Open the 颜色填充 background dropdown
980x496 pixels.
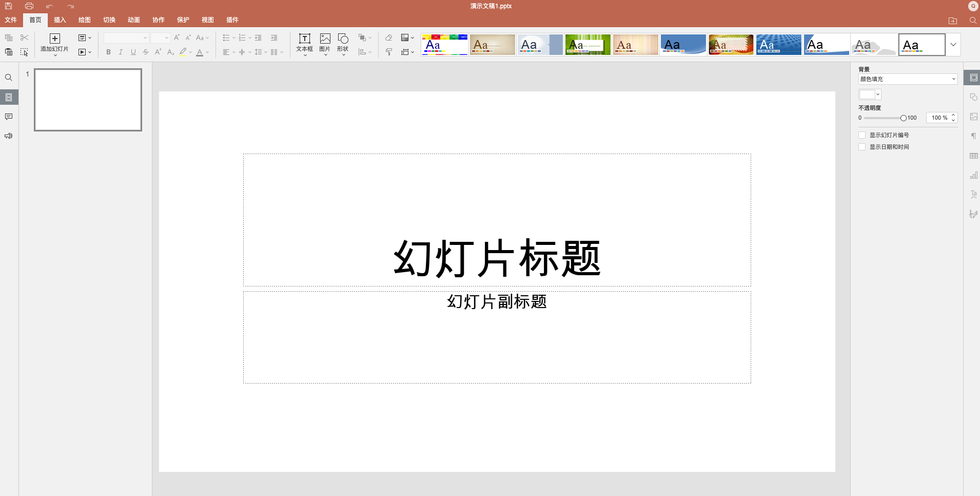point(908,79)
